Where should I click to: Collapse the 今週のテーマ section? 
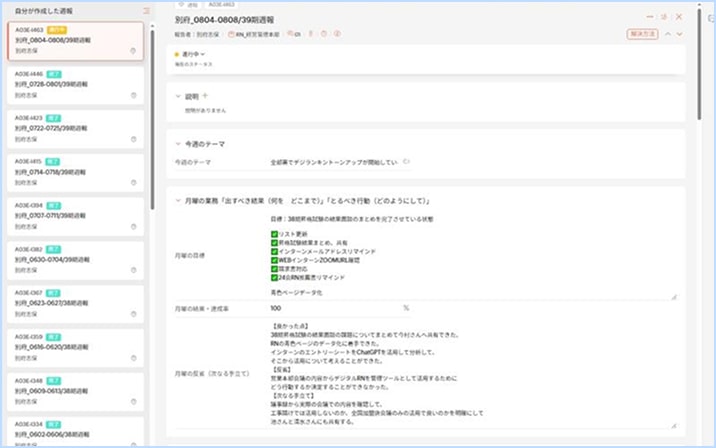pyautogui.click(x=178, y=144)
